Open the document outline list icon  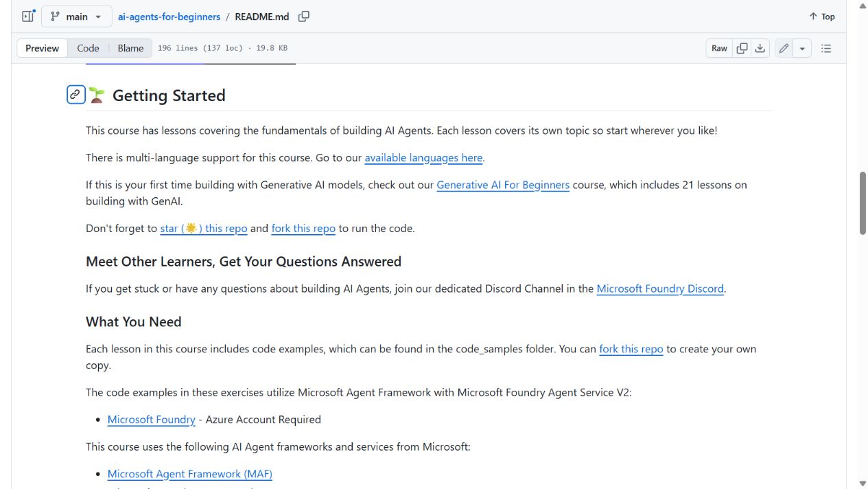pyautogui.click(x=826, y=48)
